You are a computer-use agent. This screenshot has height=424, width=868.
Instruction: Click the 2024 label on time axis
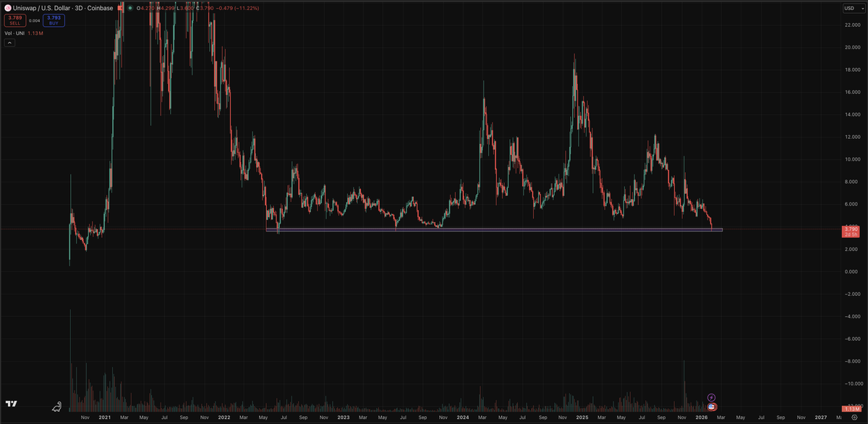(463, 418)
